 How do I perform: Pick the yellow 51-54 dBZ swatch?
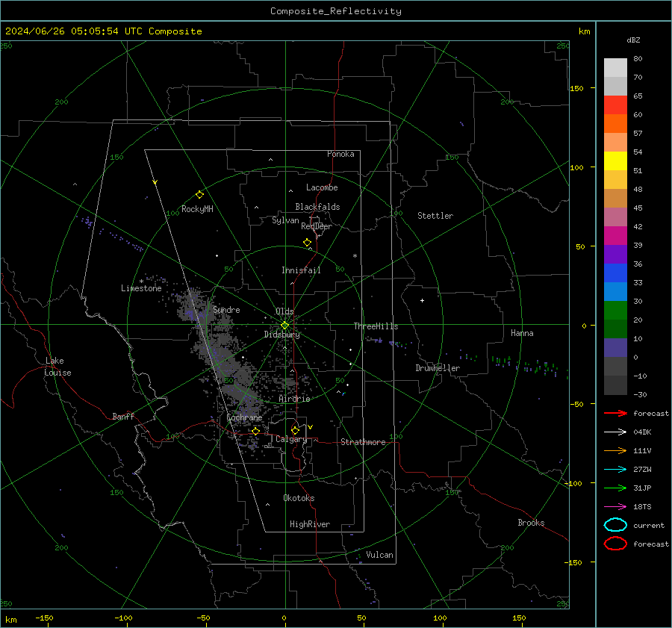pyautogui.click(x=615, y=161)
